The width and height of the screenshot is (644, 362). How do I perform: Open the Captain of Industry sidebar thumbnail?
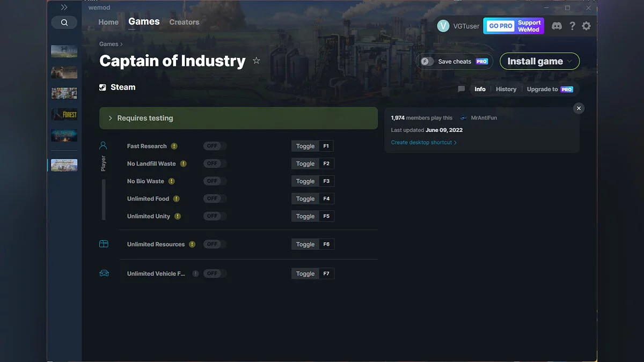(64, 165)
